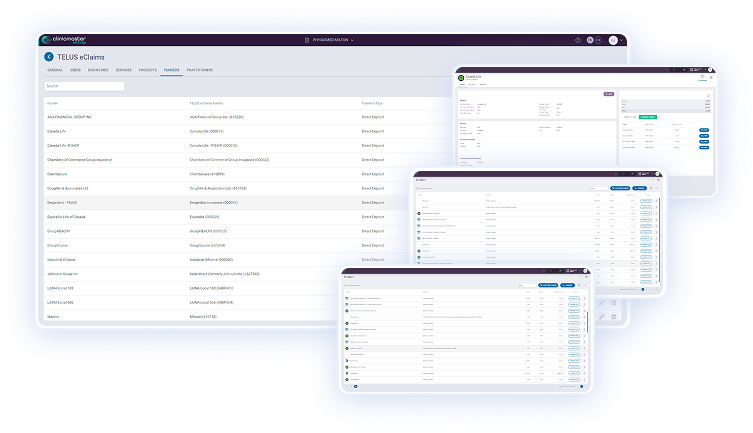
Task: Open the USERS tab
Action: [x=76, y=70]
